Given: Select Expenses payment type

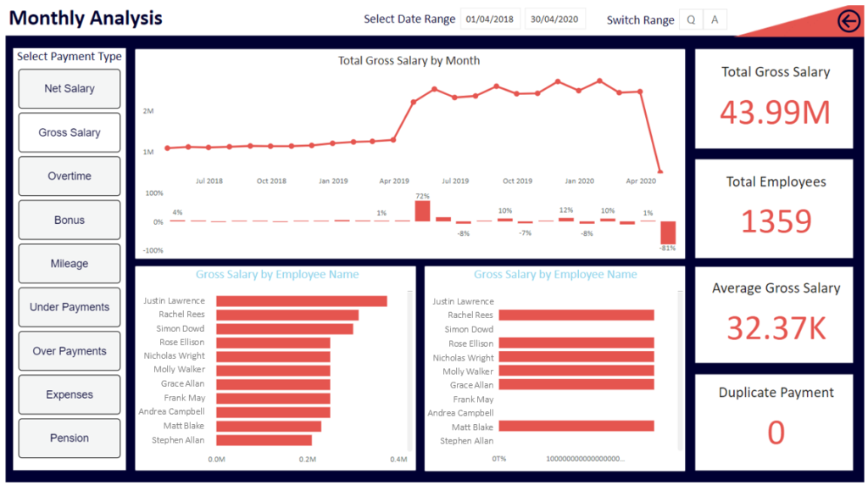Looking at the screenshot, I should 70,394.
